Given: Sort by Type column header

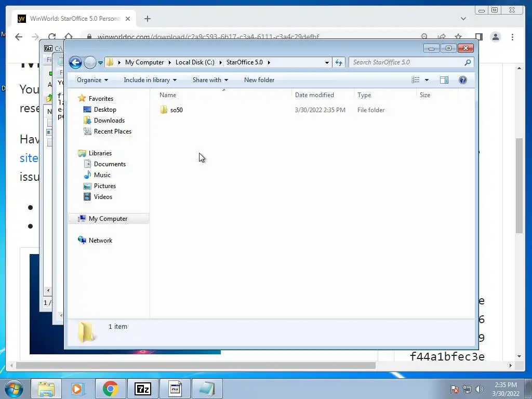Looking at the screenshot, I should 385,95.
